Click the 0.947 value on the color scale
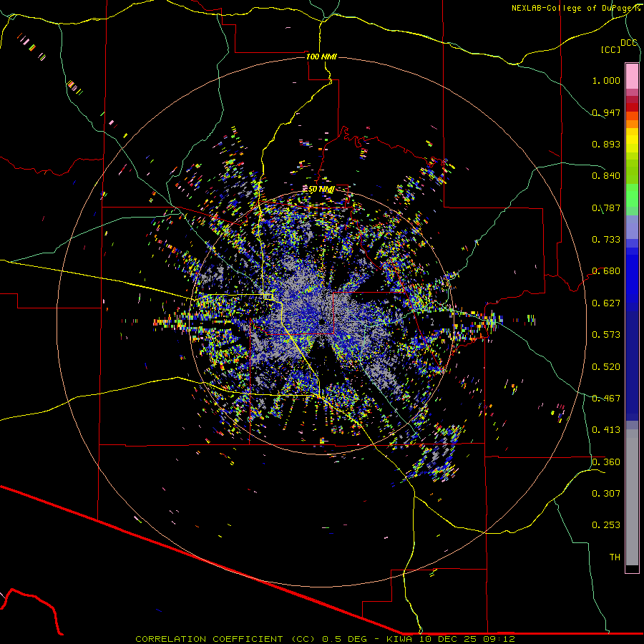Viewport: 644px width, 644px height. pos(606,112)
